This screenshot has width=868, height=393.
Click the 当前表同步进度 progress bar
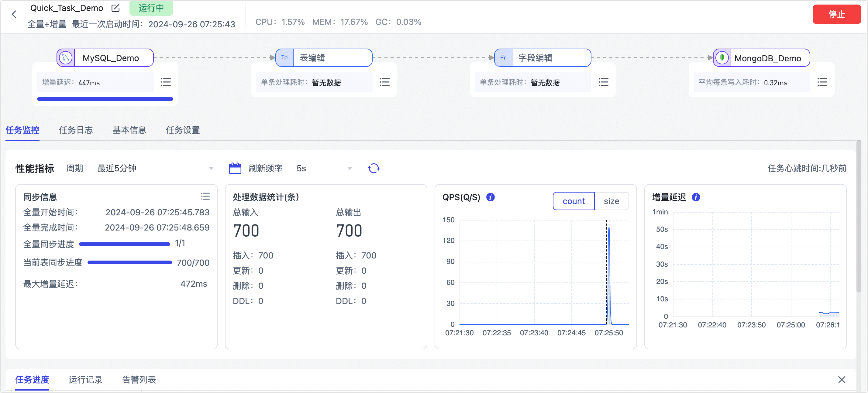(x=129, y=262)
